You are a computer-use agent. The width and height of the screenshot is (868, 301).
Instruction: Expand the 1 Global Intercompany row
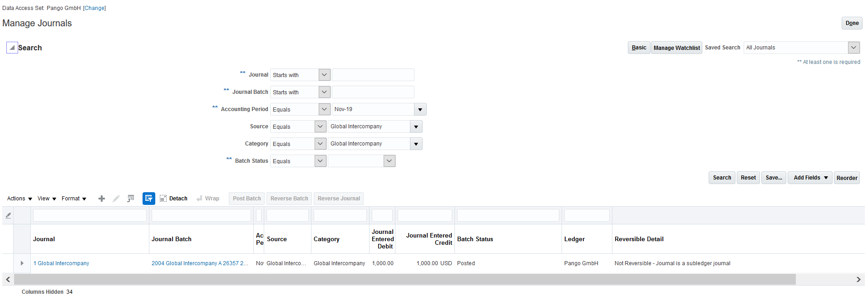point(22,263)
